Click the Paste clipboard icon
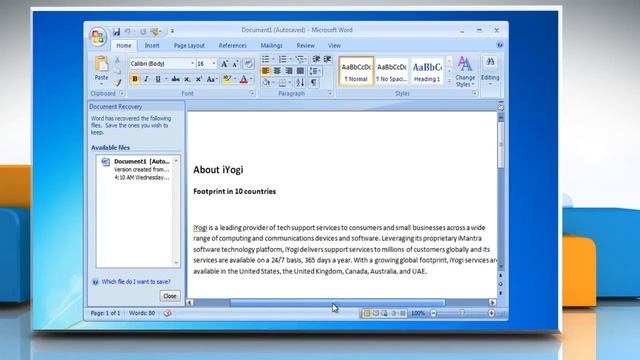This screenshot has height=360, width=640. [101, 64]
